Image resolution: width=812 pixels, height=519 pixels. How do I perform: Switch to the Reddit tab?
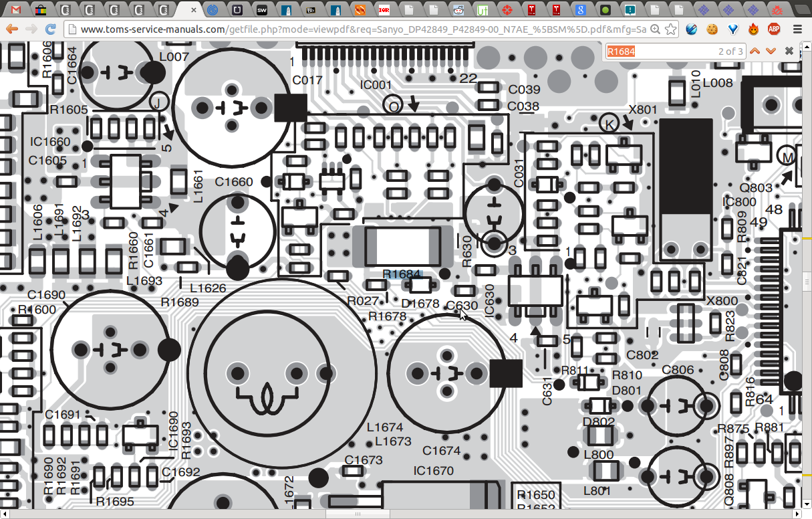(x=458, y=10)
